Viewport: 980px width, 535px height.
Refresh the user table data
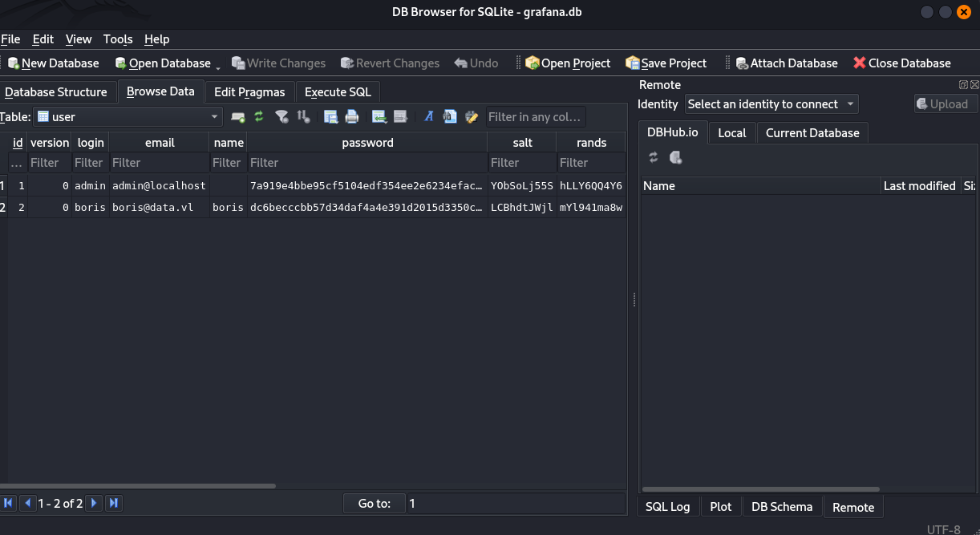coord(259,117)
